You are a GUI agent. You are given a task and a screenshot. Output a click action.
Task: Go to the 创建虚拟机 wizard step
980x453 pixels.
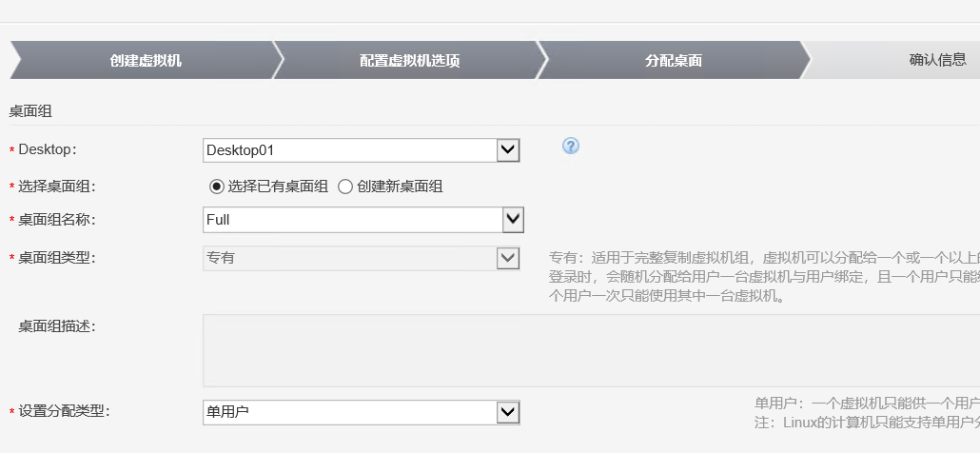pyautogui.click(x=146, y=61)
